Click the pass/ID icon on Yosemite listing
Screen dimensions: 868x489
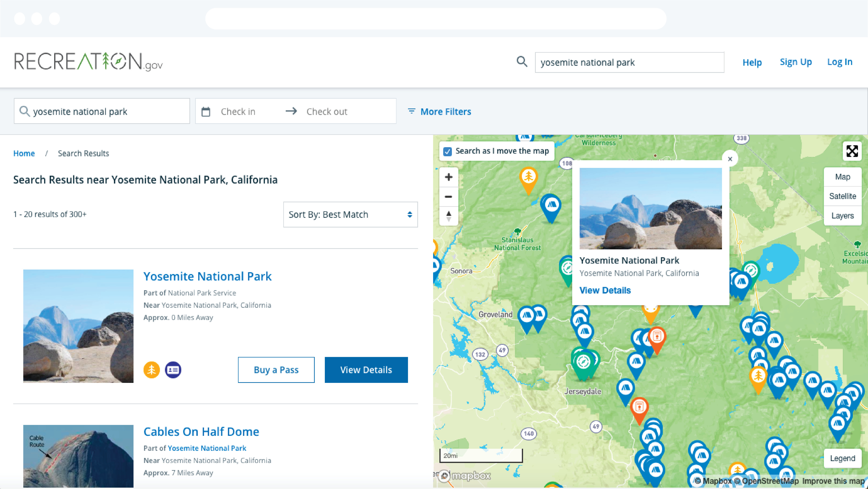click(173, 370)
